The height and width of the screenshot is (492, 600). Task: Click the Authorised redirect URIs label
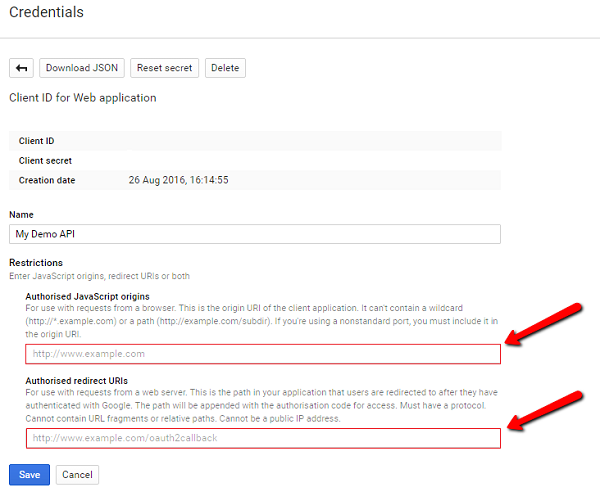pos(77,381)
